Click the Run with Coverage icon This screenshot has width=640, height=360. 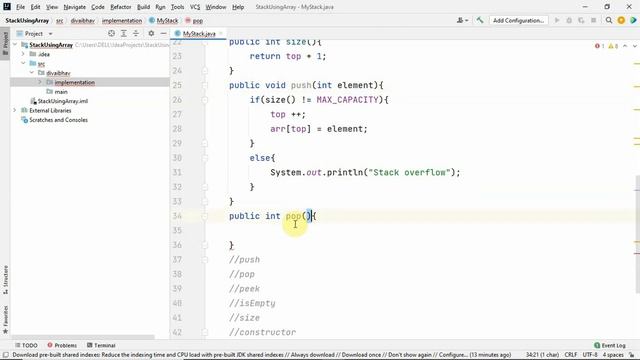pos(581,20)
